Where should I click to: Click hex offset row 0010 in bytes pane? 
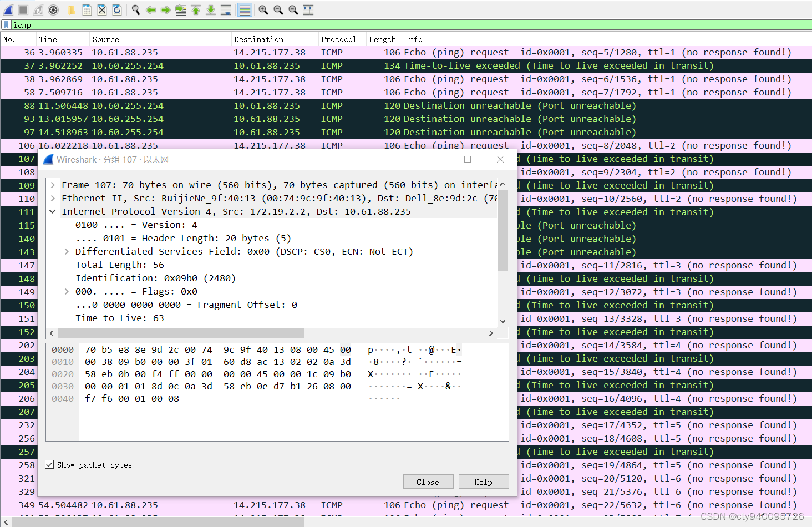[63, 362]
